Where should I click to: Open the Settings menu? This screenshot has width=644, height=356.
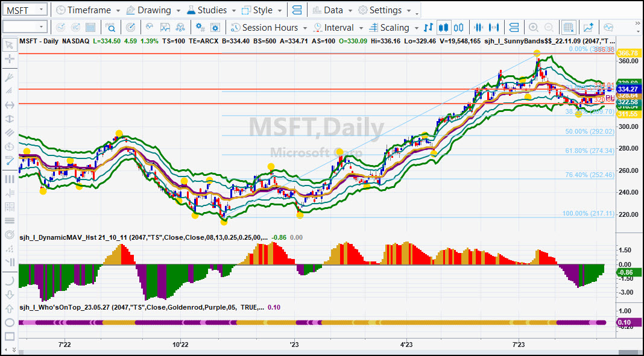[380, 10]
